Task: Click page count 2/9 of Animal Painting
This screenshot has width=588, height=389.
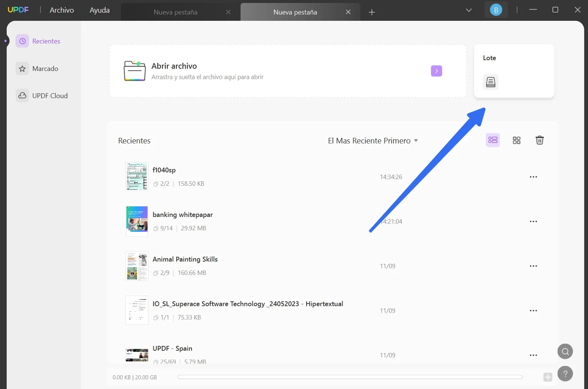Action: coord(165,273)
